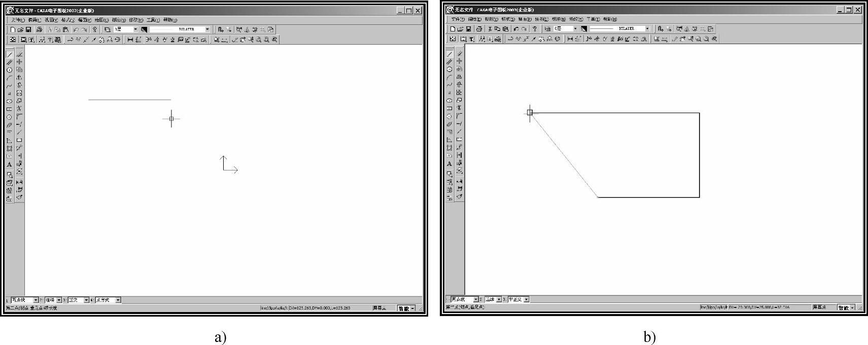Open 两点线 dropdown in right window
Viewport: 868px width, 345px height.
(476, 299)
